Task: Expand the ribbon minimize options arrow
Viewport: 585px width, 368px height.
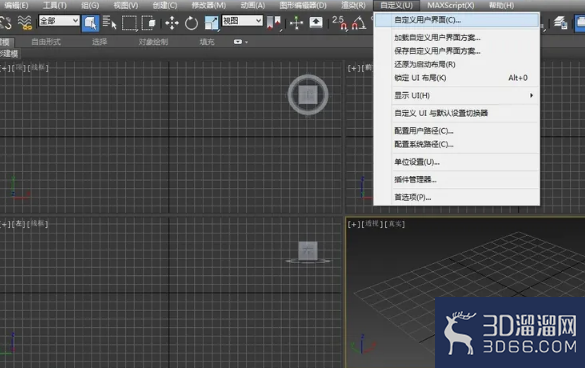Action: 246,42
